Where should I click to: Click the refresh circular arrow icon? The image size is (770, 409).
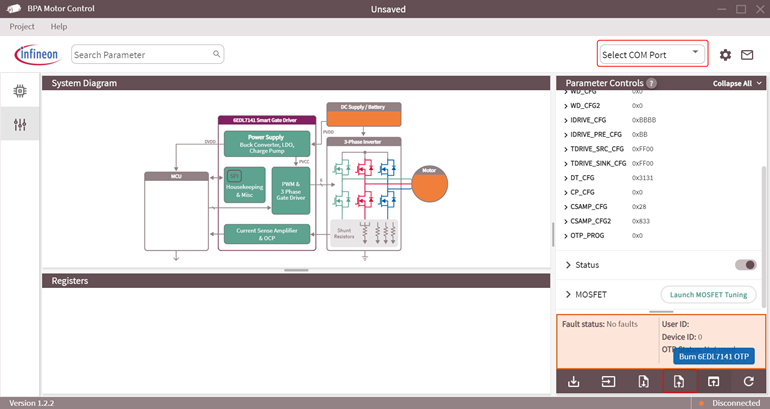(x=748, y=381)
